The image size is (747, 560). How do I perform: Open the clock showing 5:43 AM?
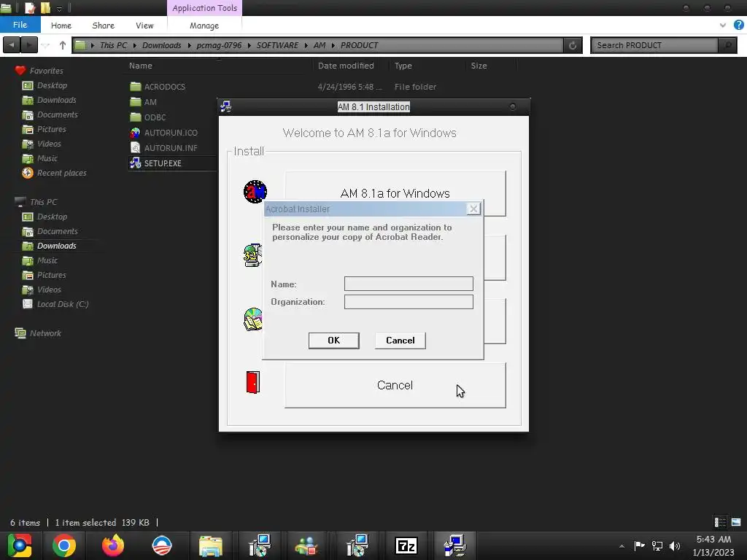[713, 546]
